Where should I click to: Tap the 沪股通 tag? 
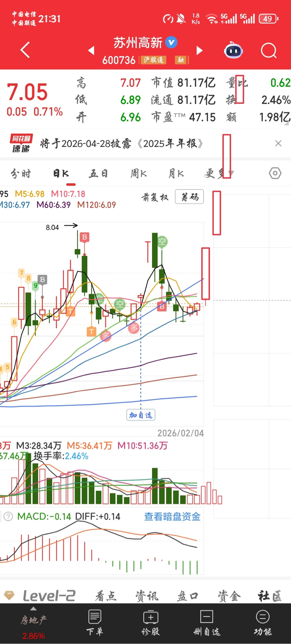point(153,60)
